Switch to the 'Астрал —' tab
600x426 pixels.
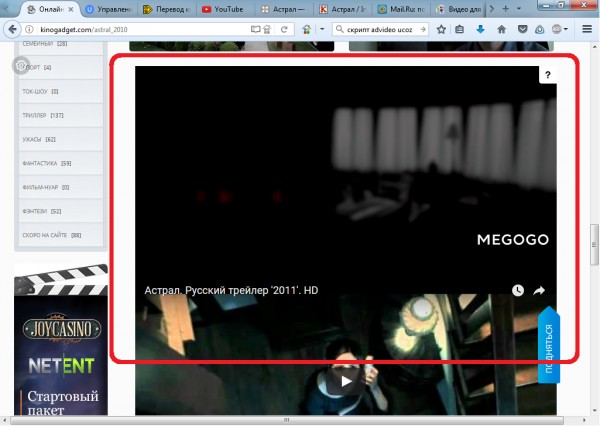coord(283,10)
